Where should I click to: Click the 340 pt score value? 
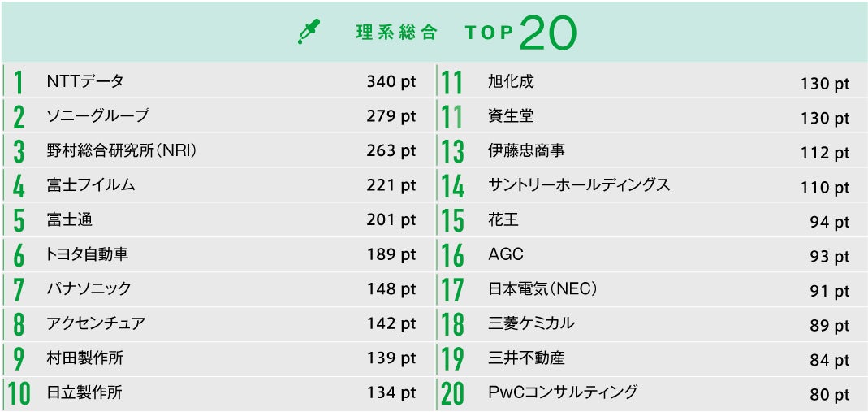(391, 82)
